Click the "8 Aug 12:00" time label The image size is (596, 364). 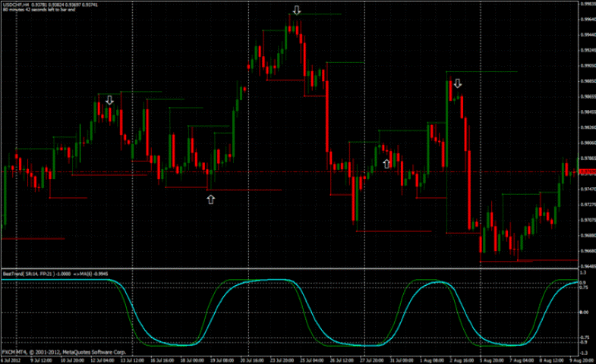tap(551, 360)
